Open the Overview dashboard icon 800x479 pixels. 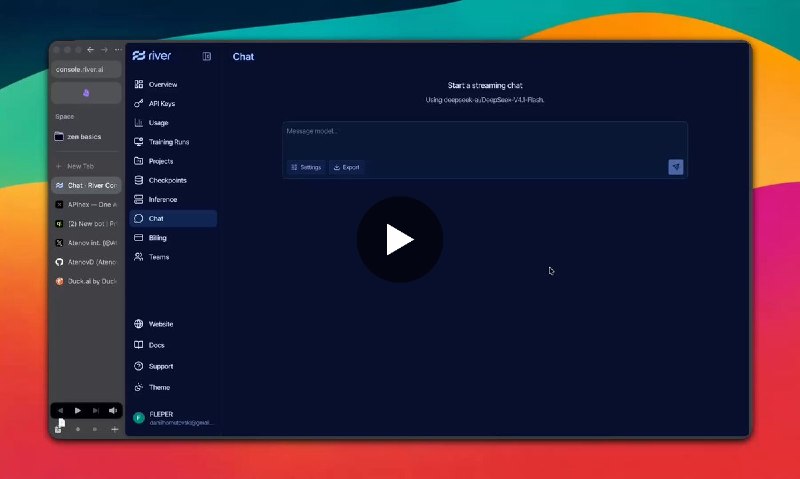[x=139, y=84]
